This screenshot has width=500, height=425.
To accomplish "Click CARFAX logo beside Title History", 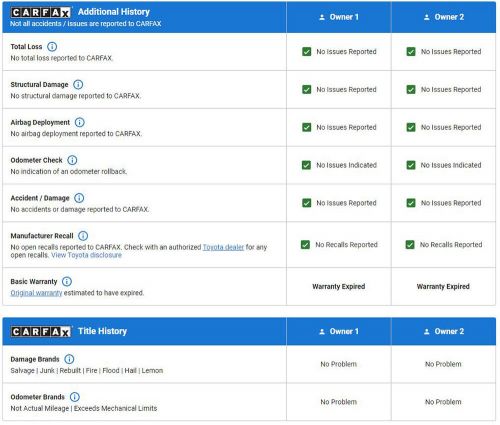I will [x=41, y=332].
